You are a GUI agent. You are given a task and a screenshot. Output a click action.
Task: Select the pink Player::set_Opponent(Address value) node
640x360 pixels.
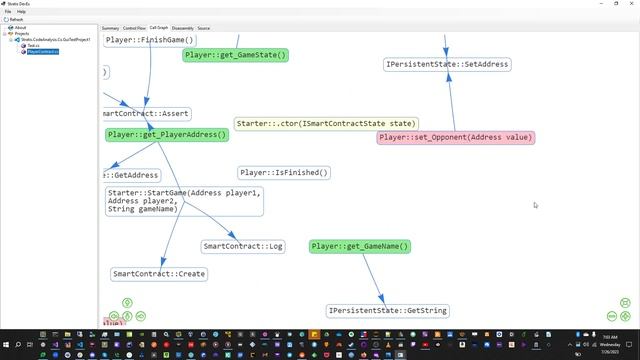coord(456,138)
